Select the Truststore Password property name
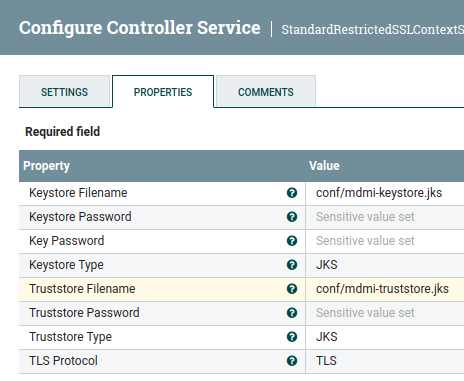Screen dimensions: 464x381 click(x=84, y=313)
